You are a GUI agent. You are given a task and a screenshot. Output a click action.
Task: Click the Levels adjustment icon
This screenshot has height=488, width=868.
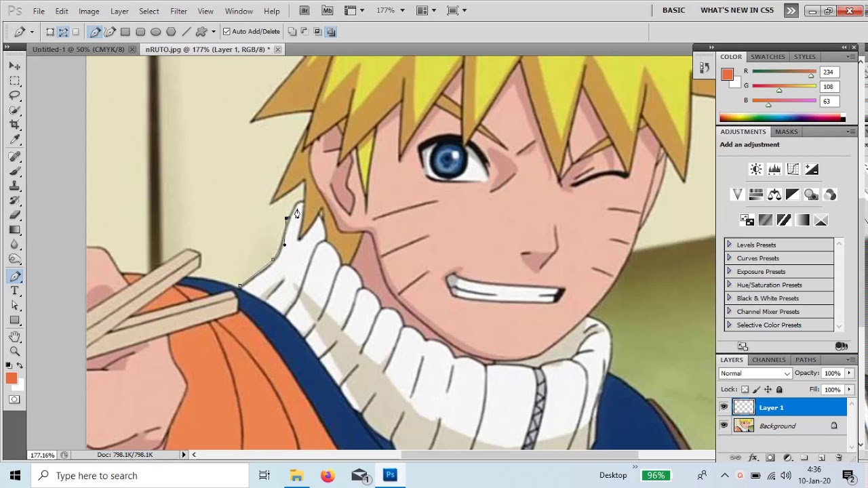coord(774,169)
